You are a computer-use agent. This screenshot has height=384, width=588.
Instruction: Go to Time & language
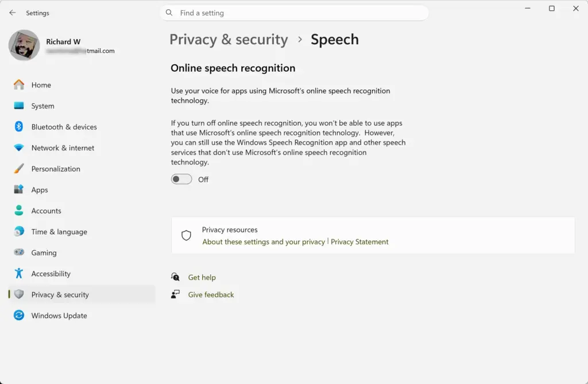82,232
